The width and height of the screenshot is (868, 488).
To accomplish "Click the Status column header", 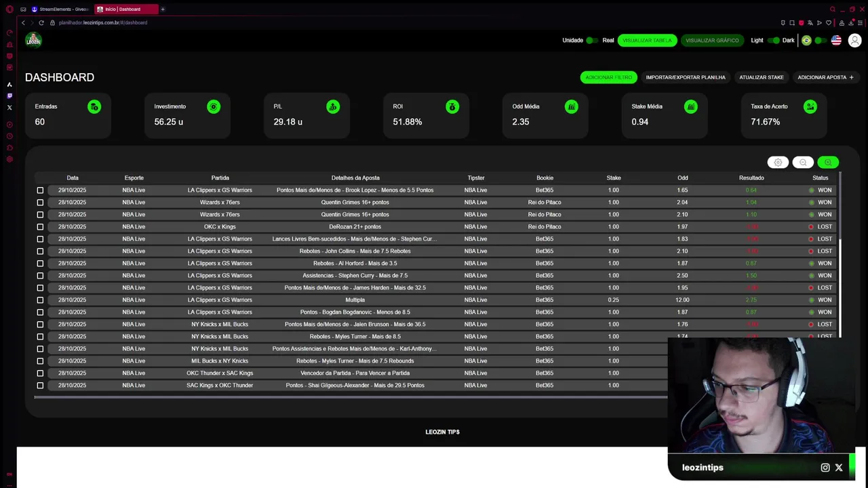I will [820, 178].
